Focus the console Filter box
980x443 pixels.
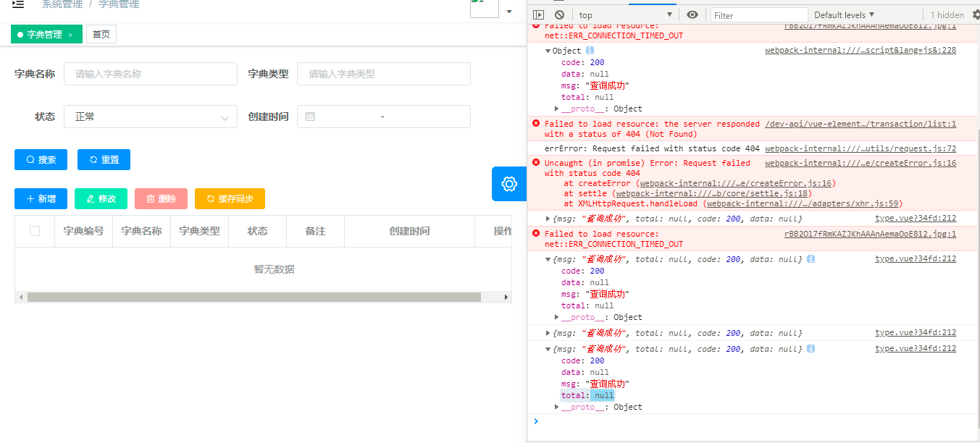pyautogui.click(x=759, y=14)
